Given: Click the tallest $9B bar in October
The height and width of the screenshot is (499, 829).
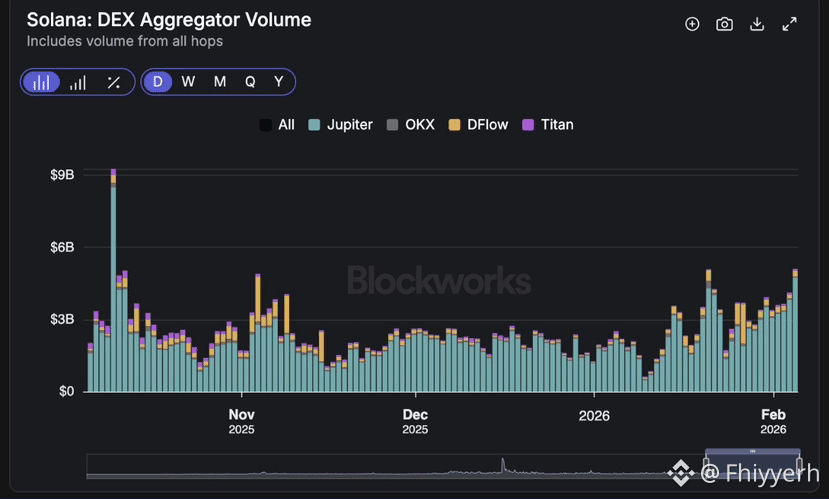Looking at the screenshot, I should pyautogui.click(x=113, y=281).
